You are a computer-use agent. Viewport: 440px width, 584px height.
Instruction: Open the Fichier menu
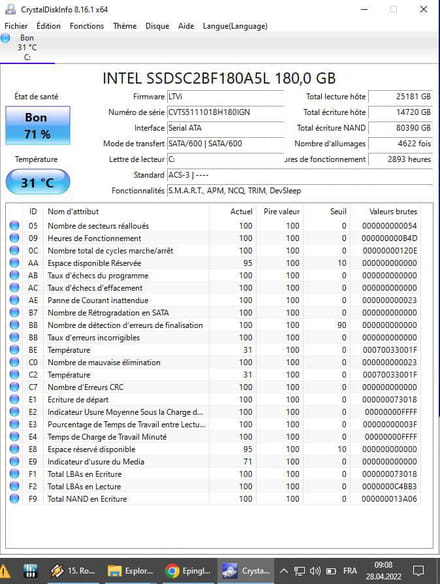pyautogui.click(x=16, y=26)
